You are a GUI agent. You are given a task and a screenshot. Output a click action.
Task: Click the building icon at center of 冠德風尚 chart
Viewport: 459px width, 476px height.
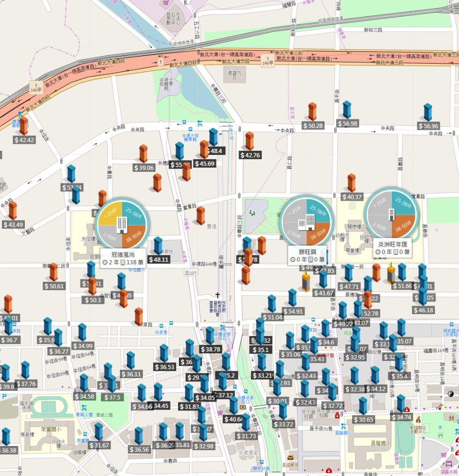(x=122, y=225)
